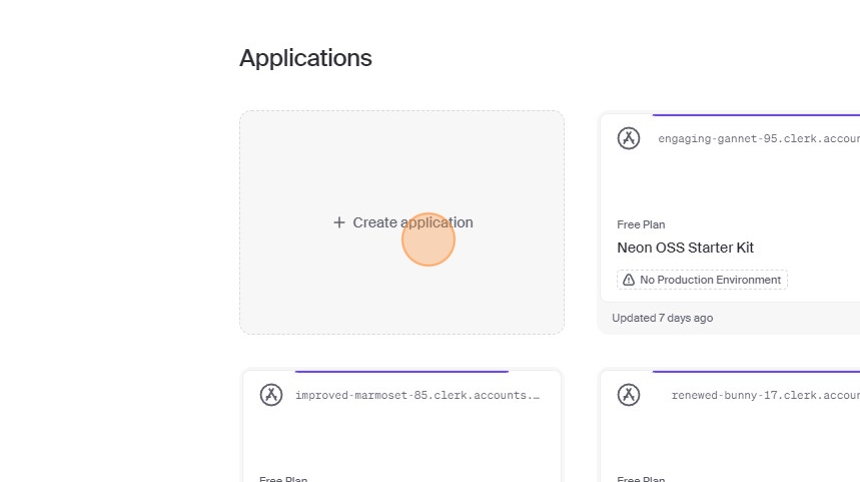Click purple top bar of renewed-bunny-17 card
This screenshot has width=860, height=482.
[x=755, y=371]
